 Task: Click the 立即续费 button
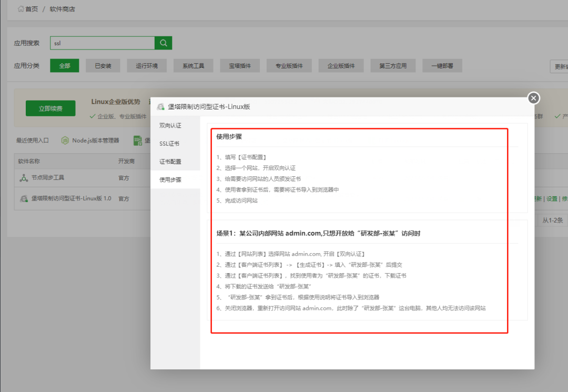[50, 108]
